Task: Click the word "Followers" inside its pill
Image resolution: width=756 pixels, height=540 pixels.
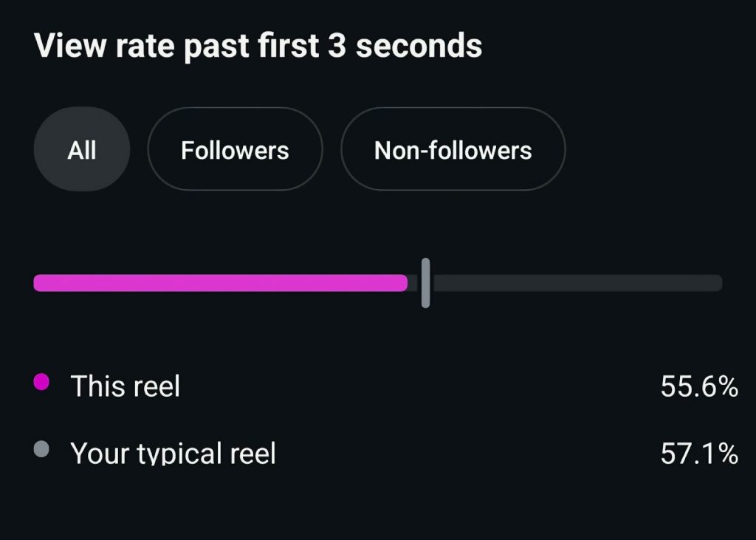Action: (x=235, y=151)
